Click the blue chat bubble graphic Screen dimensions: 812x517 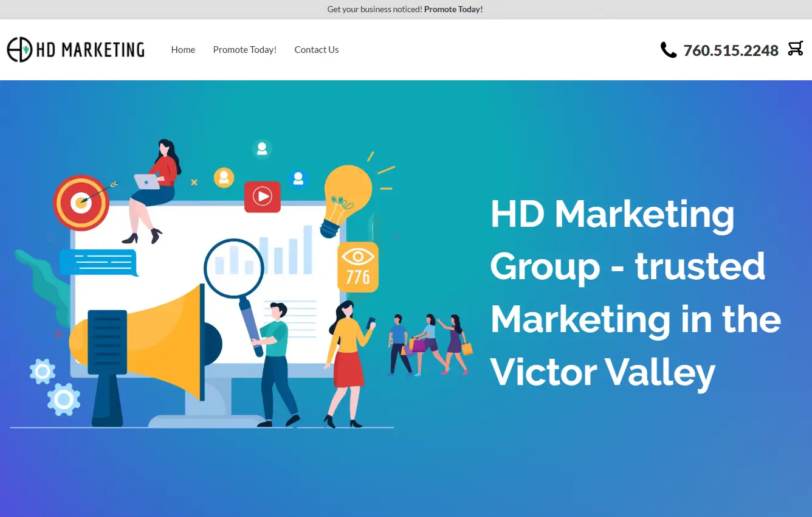point(98,263)
